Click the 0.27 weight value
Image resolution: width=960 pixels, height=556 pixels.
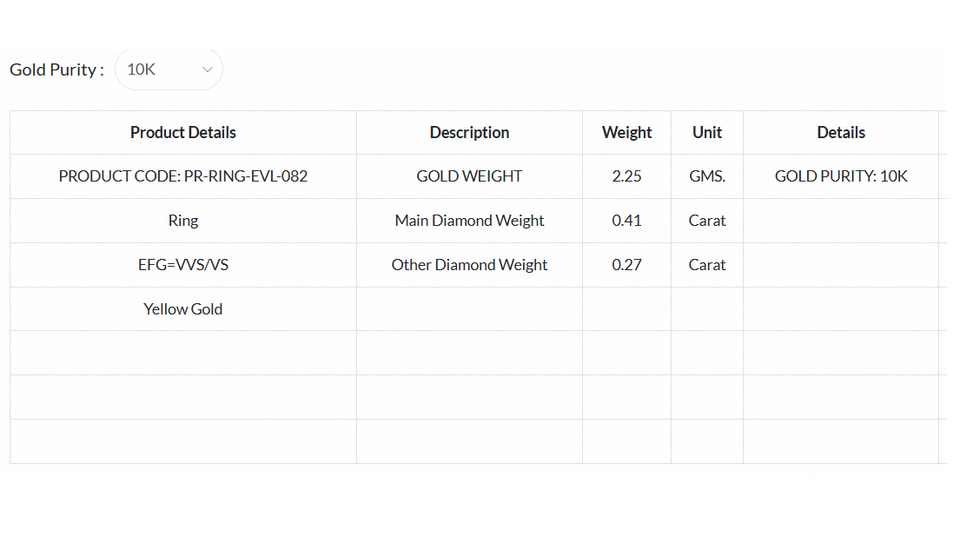[x=627, y=265]
